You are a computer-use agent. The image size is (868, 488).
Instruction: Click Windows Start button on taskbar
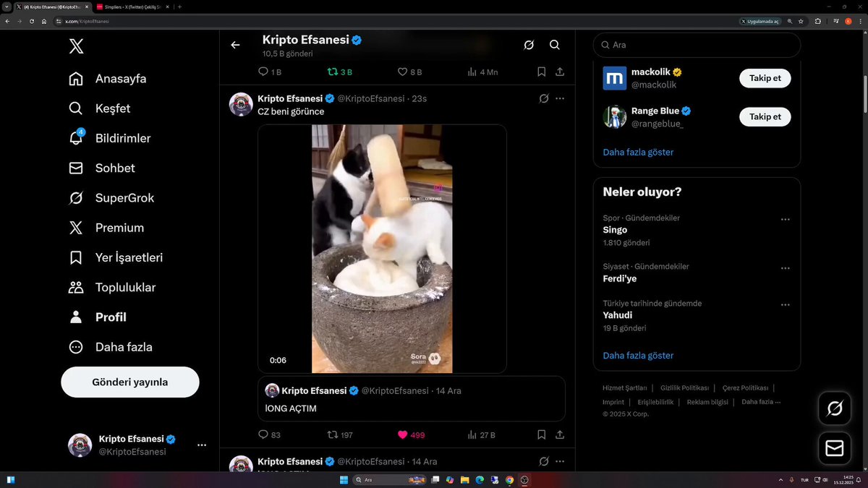tap(345, 480)
